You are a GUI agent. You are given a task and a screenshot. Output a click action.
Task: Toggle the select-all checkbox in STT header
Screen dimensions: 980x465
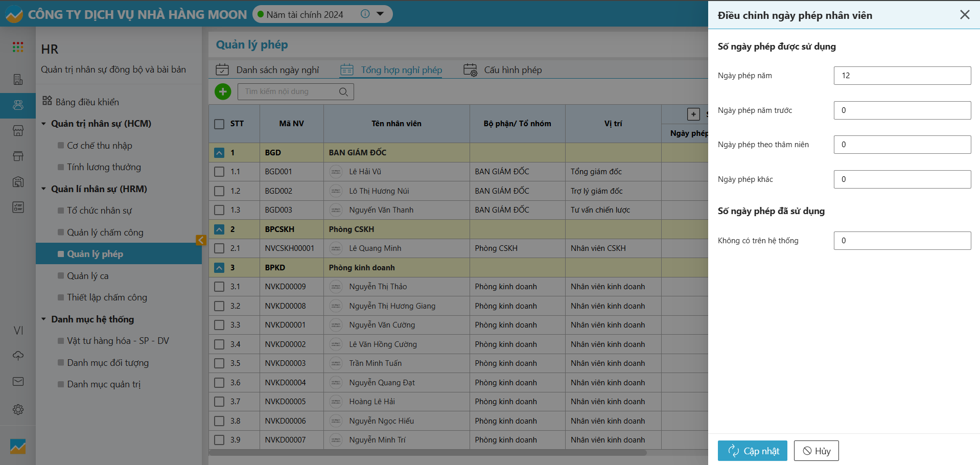click(x=219, y=124)
